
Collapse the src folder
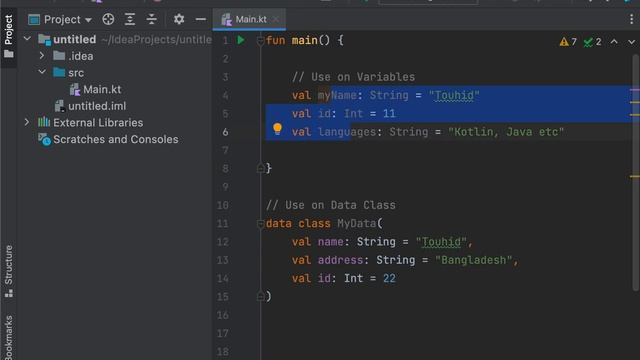[x=42, y=72]
